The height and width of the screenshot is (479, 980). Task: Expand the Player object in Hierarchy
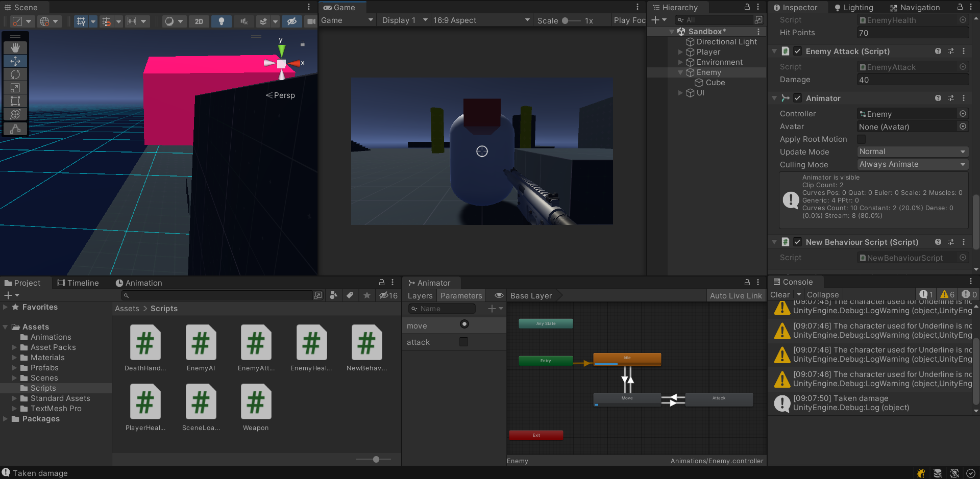click(680, 52)
